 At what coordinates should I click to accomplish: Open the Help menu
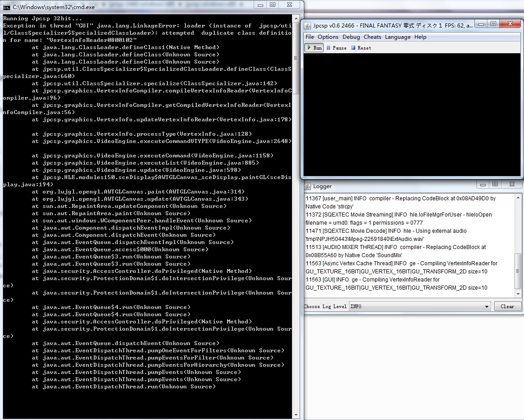(x=420, y=37)
